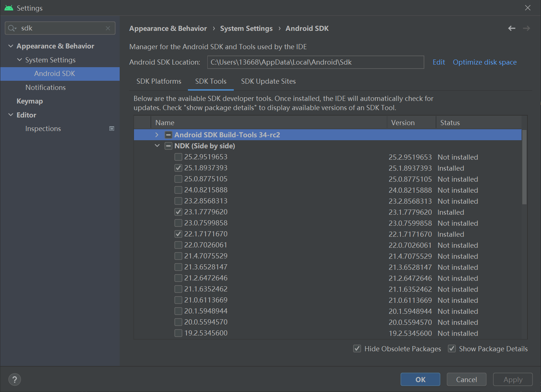Expand Android SDK Build-Tools 34-rc2 row
The width and height of the screenshot is (541, 392).
click(x=157, y=135)
